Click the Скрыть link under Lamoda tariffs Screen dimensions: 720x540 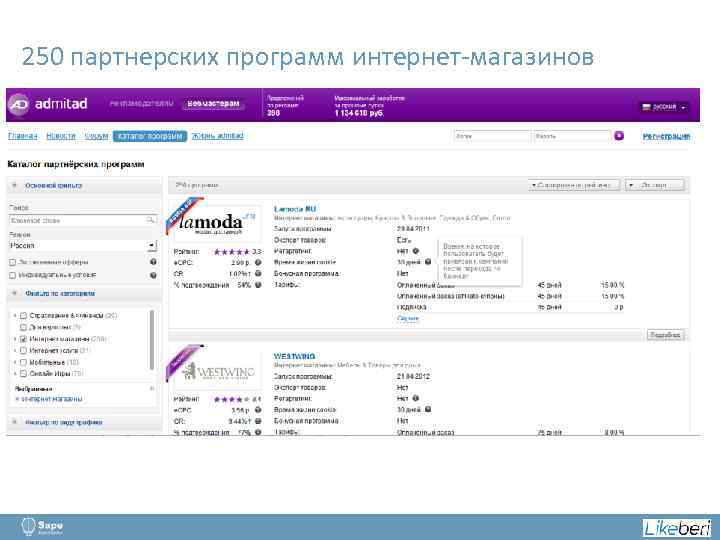[408, 318]
